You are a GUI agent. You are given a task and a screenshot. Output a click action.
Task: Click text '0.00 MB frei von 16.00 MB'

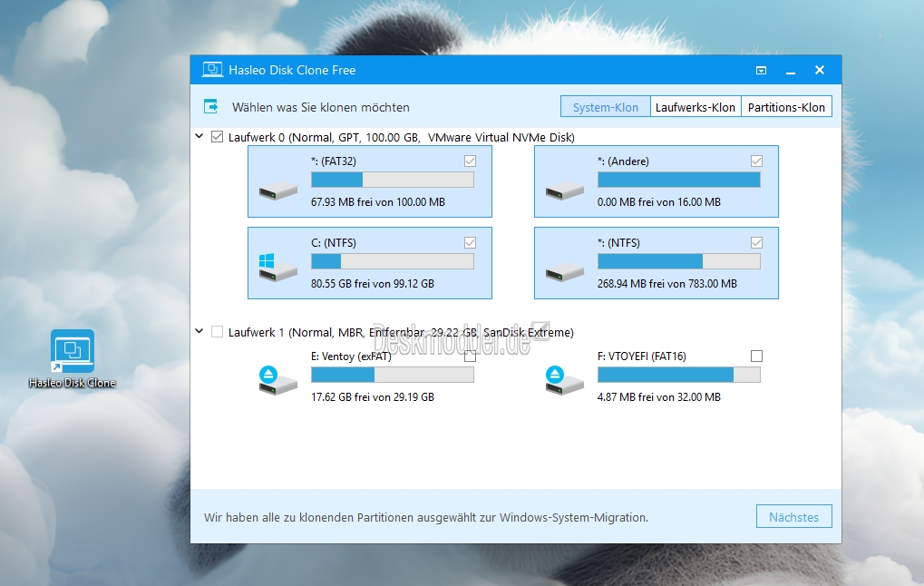tap(659, 202)
